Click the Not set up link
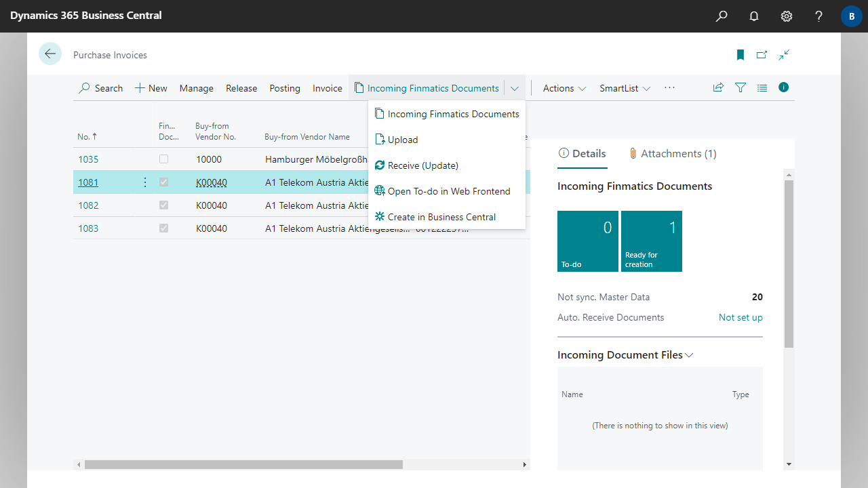 (741, 317)
